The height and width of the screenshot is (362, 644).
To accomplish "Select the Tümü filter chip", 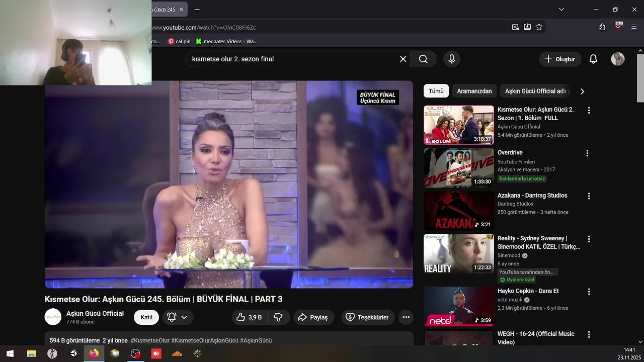I will pyautogui.click(x=436, y=91).
